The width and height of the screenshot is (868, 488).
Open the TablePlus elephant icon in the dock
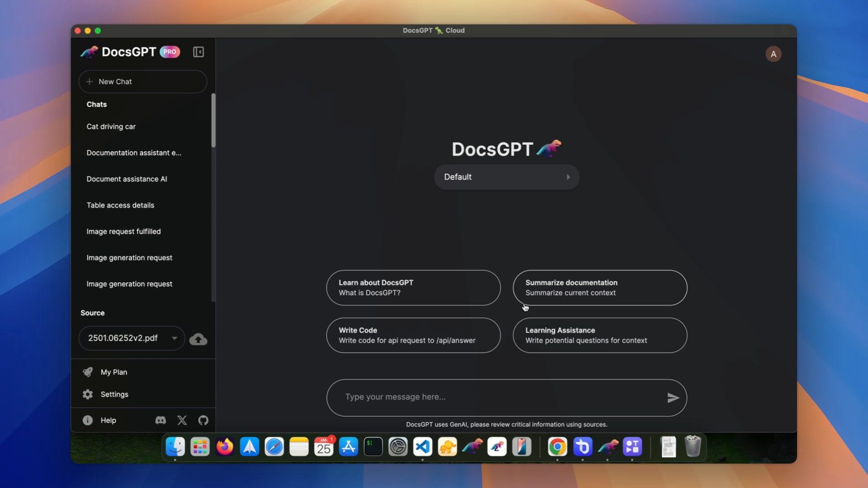click(448, 447)
